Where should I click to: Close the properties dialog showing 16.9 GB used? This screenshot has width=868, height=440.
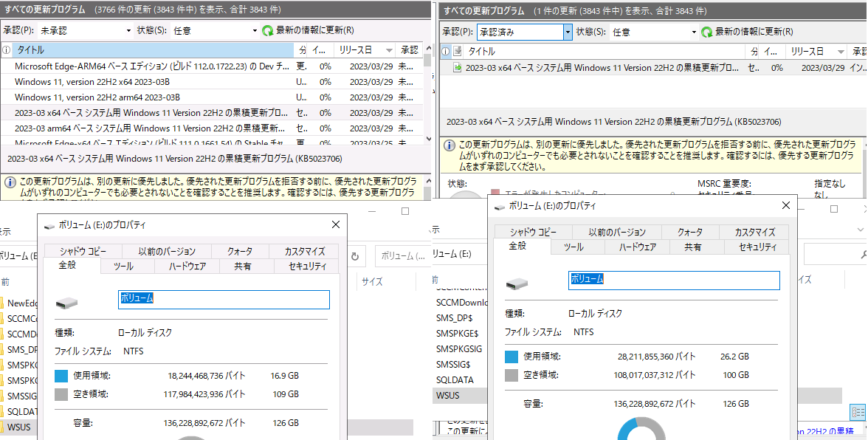[335, 224]
